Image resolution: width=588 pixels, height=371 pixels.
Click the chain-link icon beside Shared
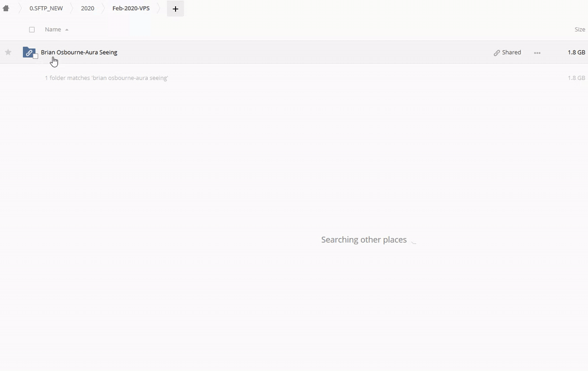(496, 53)
